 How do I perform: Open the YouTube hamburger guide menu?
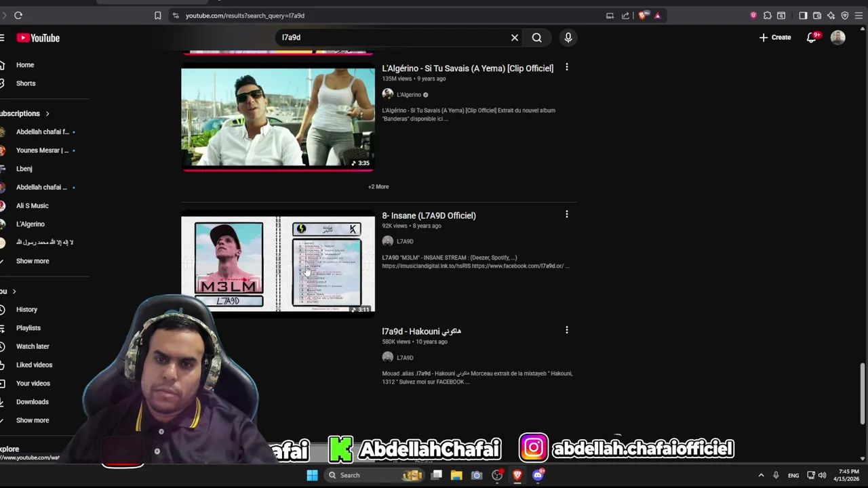2,38
